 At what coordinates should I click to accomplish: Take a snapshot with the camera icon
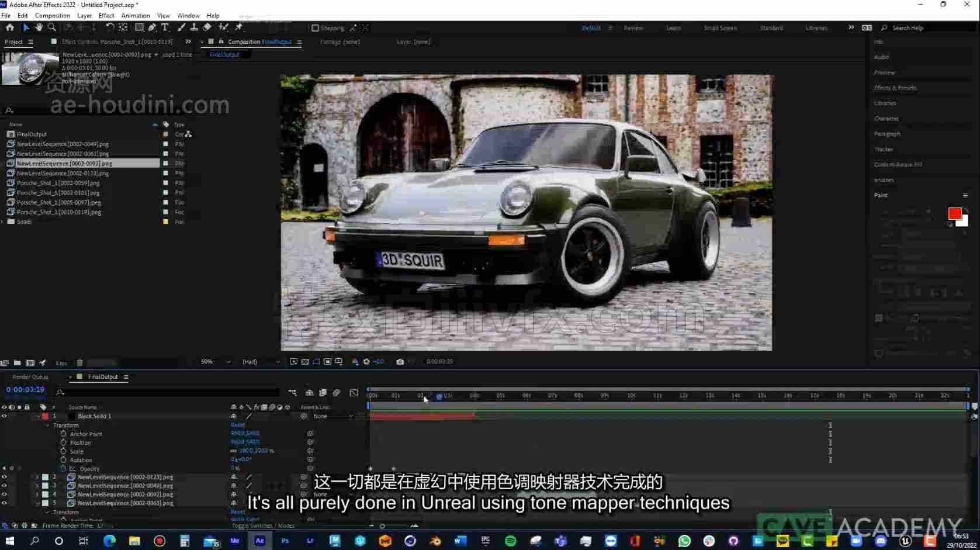coord(400,362)
